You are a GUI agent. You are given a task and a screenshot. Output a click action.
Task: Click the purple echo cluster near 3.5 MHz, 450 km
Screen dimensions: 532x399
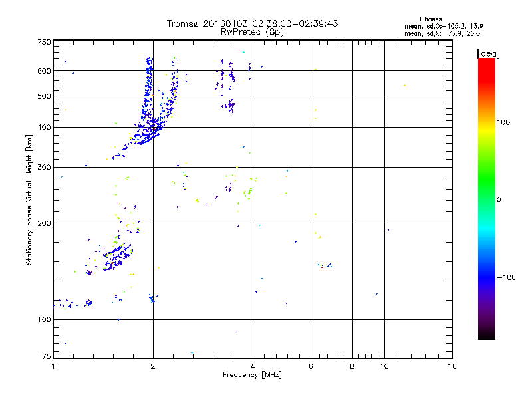229,106
